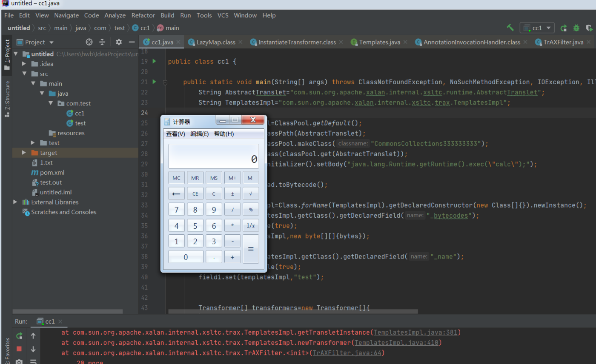Click down arrow in Run console

click(33, 349)
